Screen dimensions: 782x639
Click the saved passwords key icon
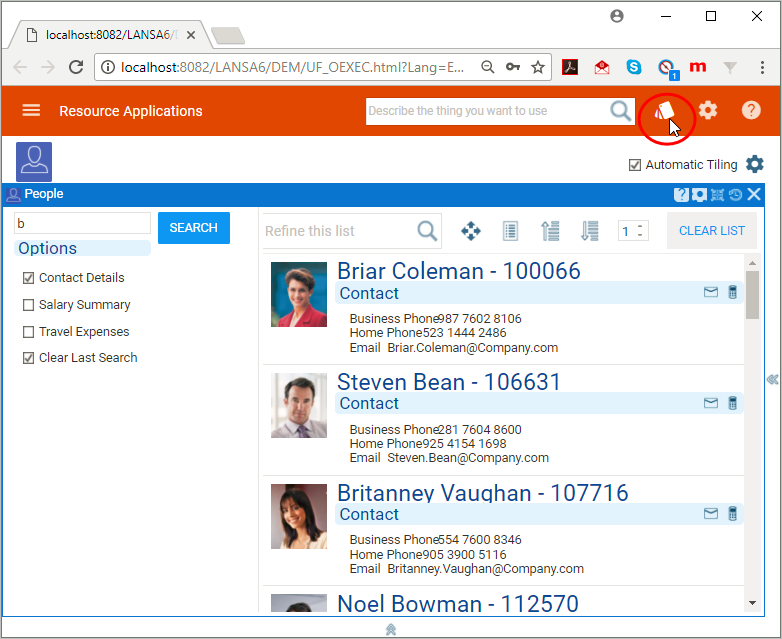pyautogui.click(x=513, y=67)
